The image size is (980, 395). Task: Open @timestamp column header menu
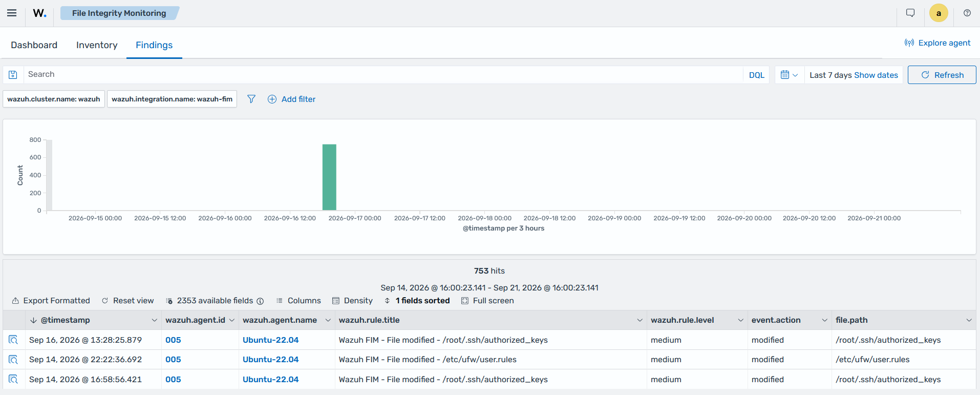pos(155,320)
